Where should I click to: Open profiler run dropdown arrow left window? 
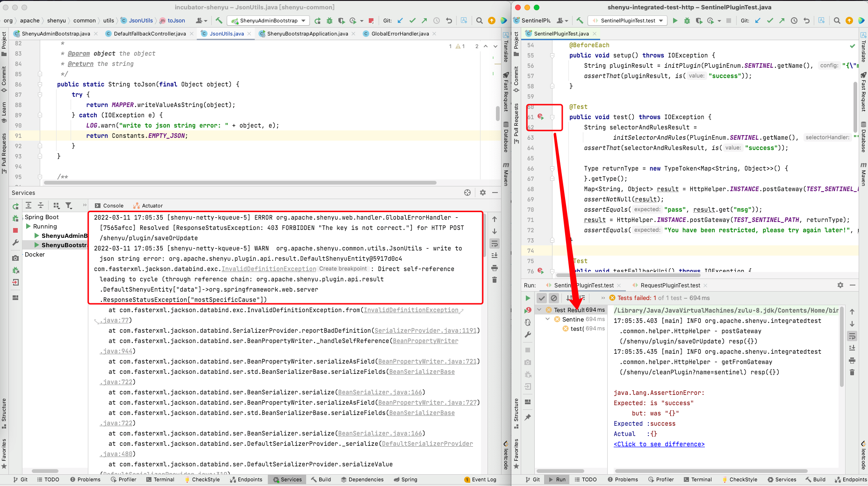click(361, 21)
